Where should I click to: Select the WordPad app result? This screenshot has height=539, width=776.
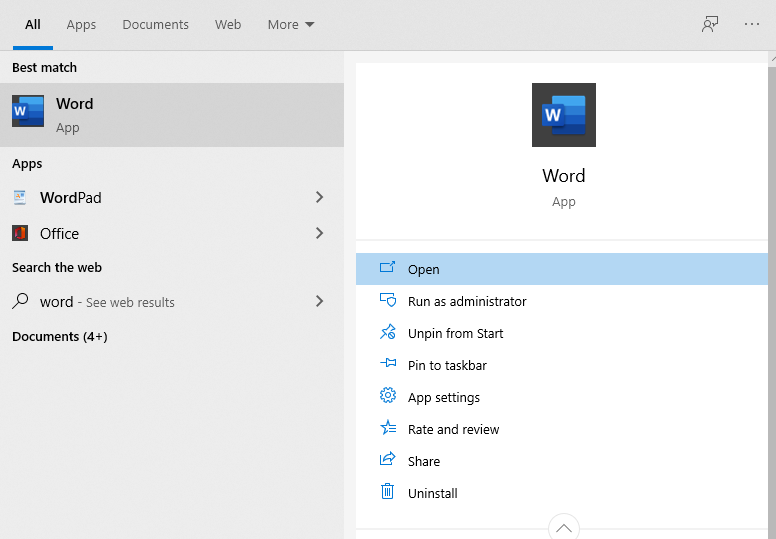point(172,197)
